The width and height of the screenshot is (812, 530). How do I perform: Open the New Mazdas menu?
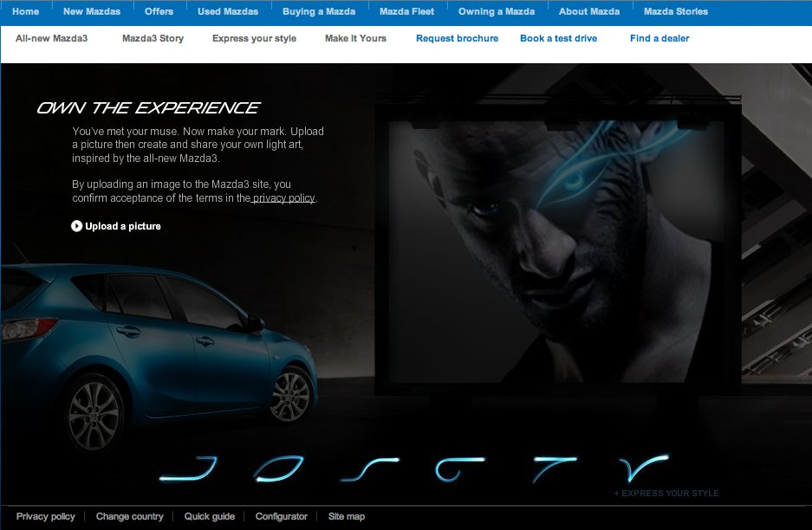92,11
